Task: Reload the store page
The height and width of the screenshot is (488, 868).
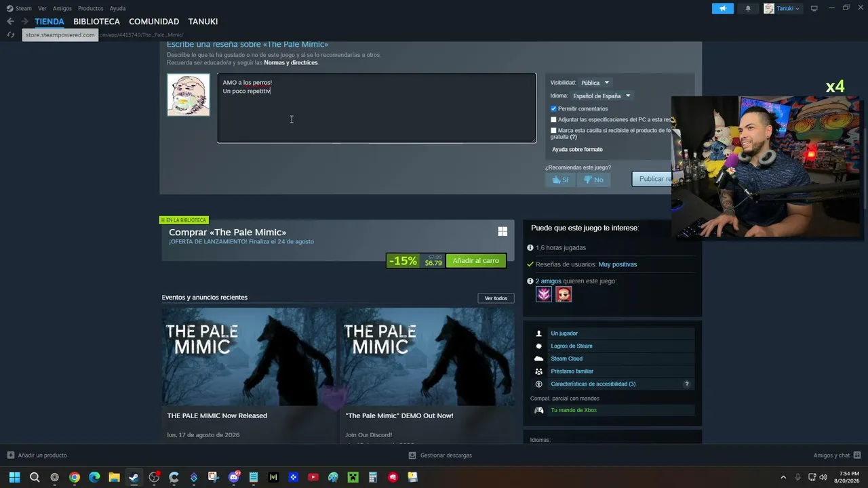Action: [11, 35]
